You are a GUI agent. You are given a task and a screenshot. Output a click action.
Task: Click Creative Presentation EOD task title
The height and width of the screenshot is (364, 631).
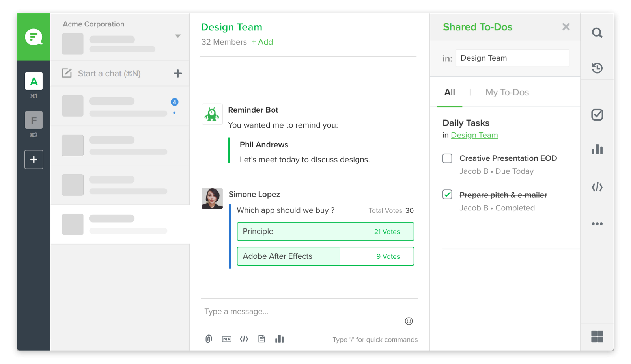pos(508,158)
